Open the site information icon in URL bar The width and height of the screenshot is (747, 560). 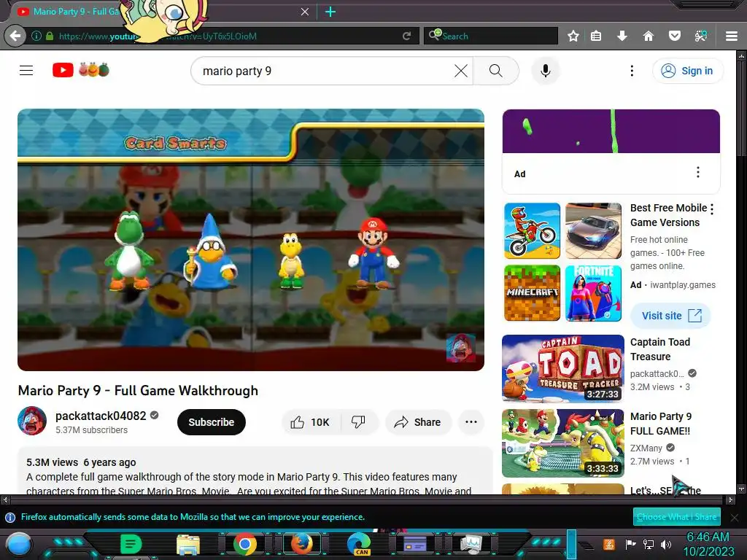pyautogui.click(x=36, y=36)
